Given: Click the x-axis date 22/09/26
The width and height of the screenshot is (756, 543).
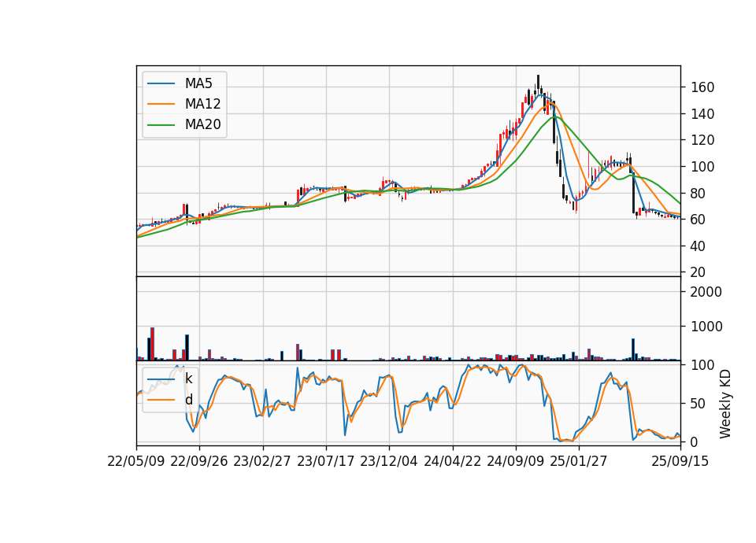Looking at the screenshot, I should [199, 461].
